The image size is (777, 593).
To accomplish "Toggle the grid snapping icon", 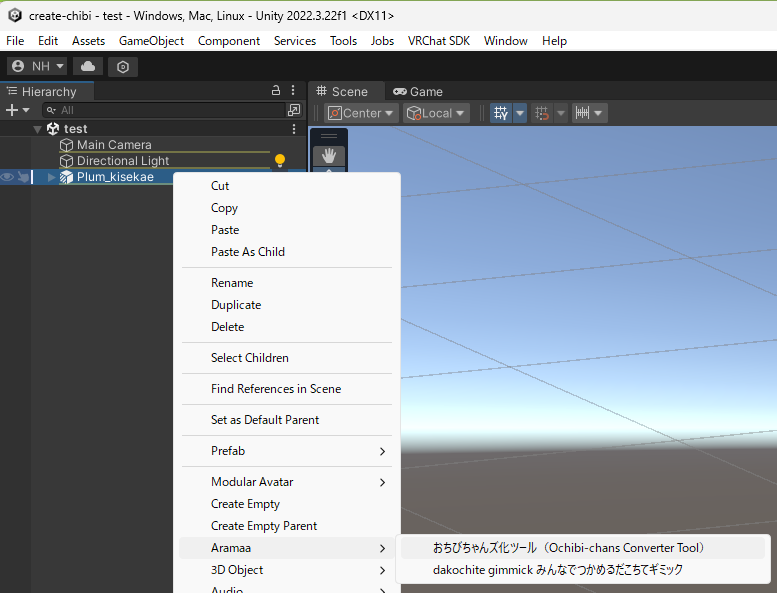I will pyautogui.click(x=542, y=113).
